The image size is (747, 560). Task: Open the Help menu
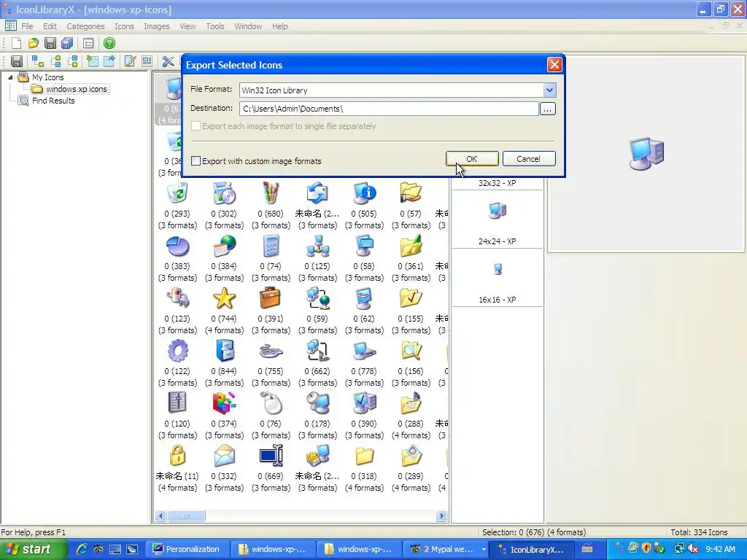pyautogui.click(x=279, y=26)
